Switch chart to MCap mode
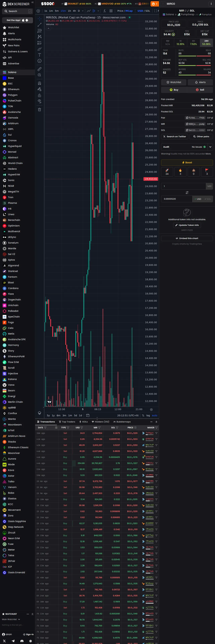 click(x=129, y=11)
